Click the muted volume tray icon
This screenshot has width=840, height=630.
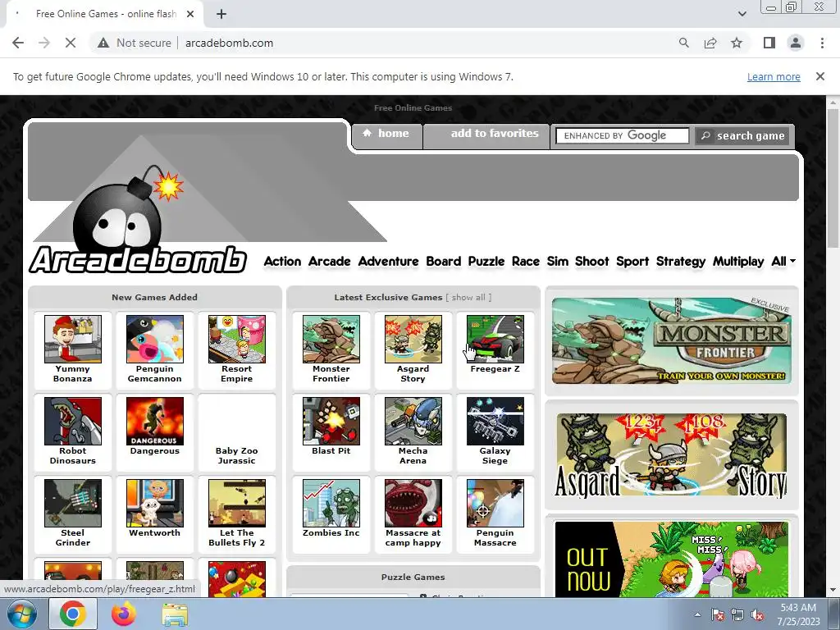click(757, 615)
